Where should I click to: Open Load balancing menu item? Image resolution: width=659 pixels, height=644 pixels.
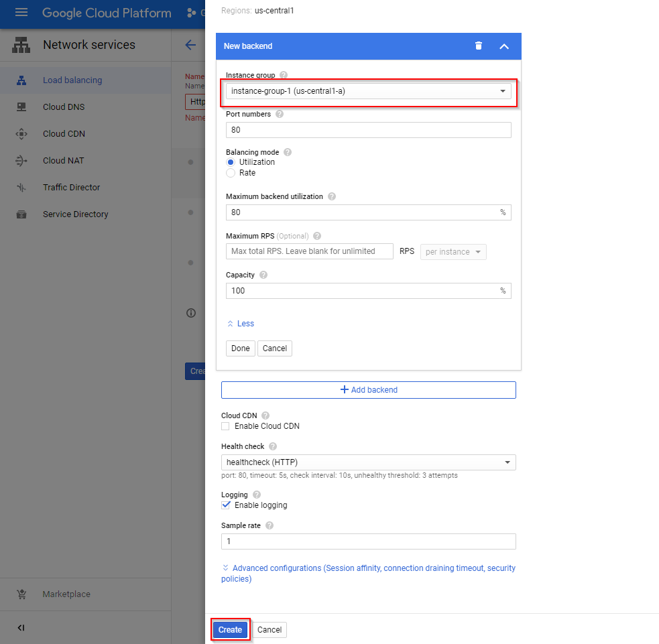tap(86, 80)
